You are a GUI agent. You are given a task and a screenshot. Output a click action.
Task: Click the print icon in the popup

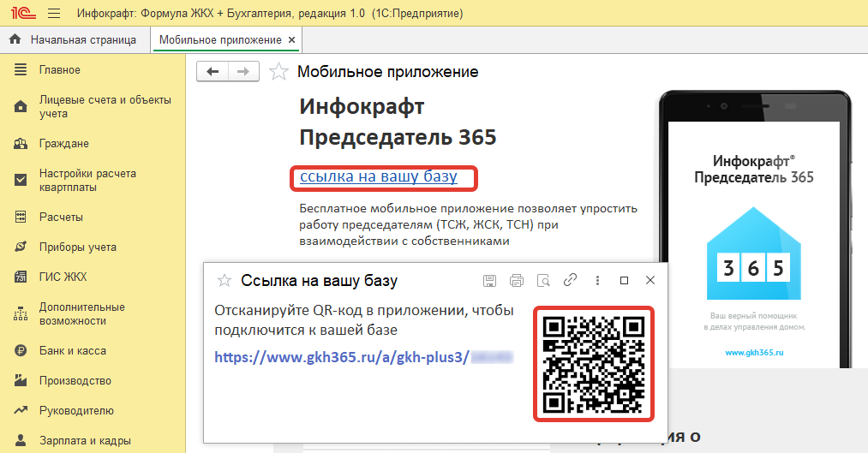(x=517, y=280)
